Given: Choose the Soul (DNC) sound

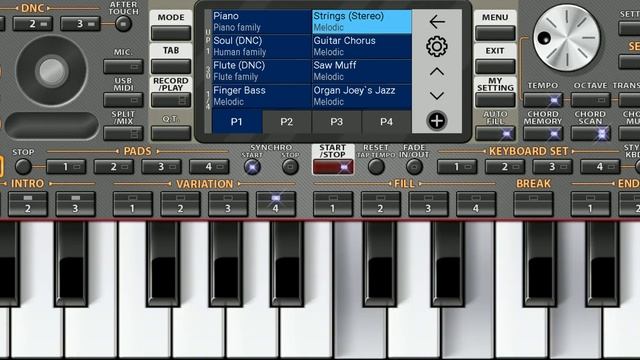Looking at the screenshot, I should [262, 46].
